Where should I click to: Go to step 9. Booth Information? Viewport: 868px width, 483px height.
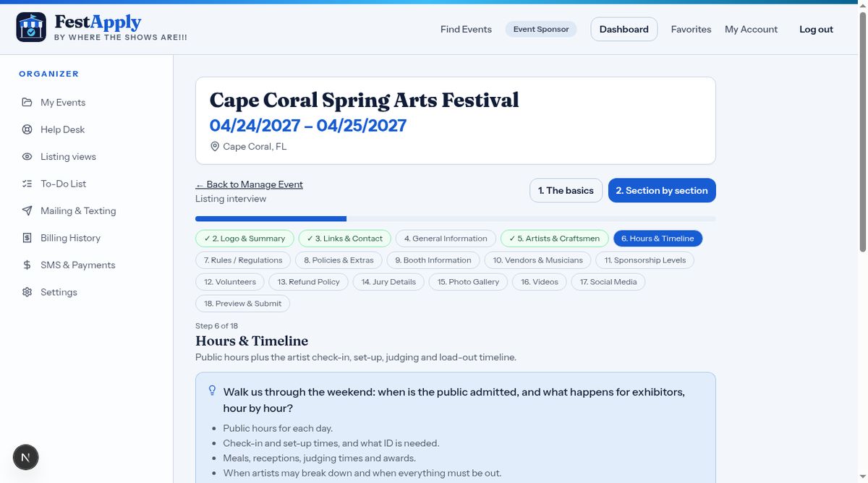pos(433,260)
